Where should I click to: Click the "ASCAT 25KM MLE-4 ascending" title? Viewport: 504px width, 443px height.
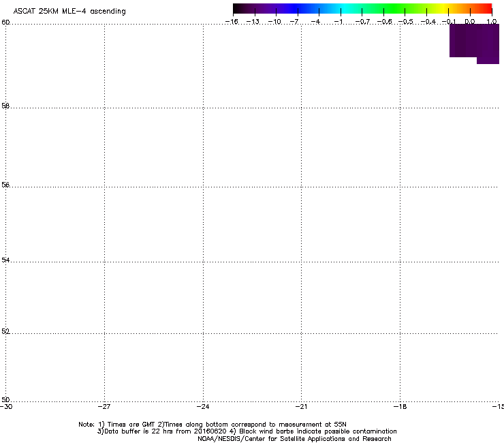[x=69, y=12]
